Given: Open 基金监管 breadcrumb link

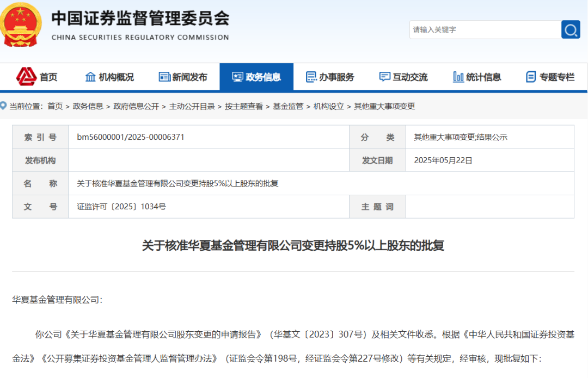Looking at the screenshot, I should coord(288,106).
